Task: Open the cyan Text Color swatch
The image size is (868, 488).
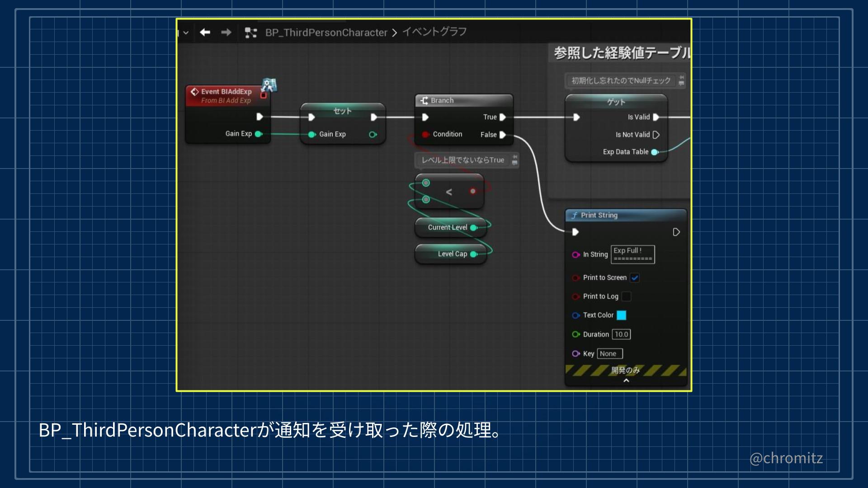Action: coord(622,315)
